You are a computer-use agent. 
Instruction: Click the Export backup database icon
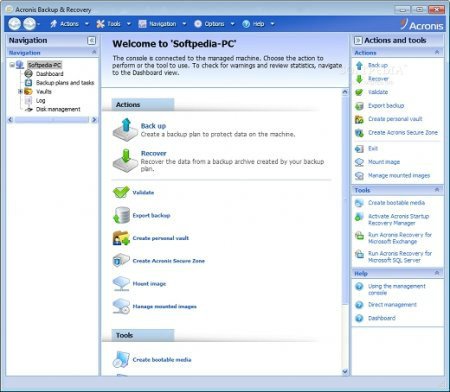(121, 215)
